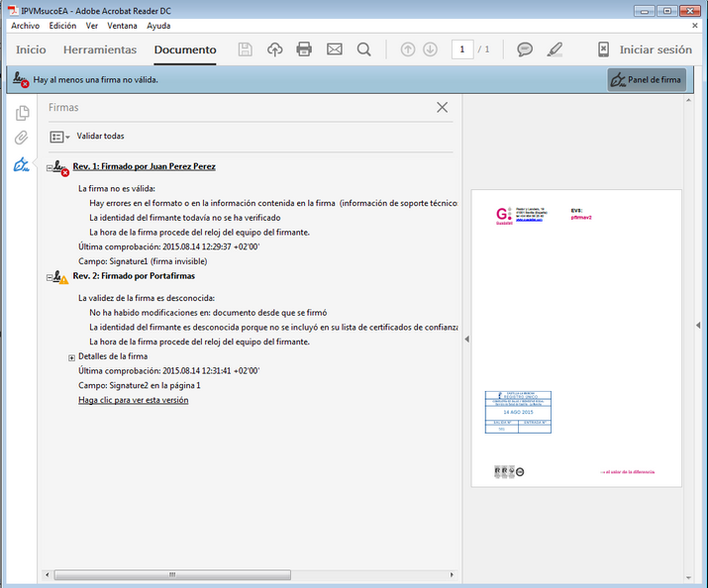Collapse left panel with divider arrow

click(466, 339)
